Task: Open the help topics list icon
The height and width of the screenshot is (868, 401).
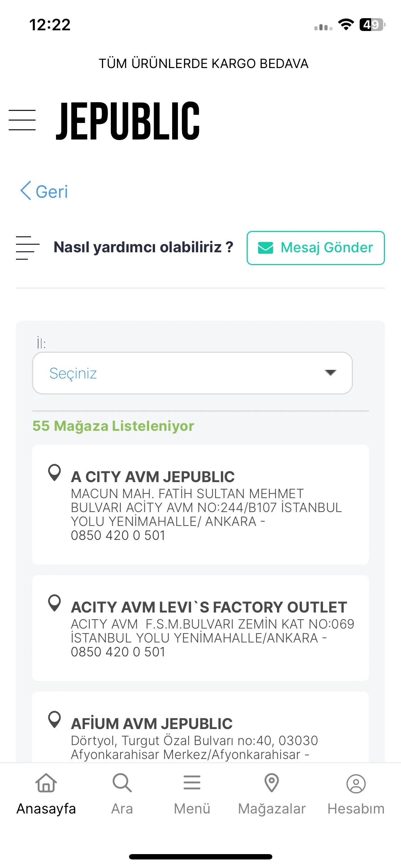Action: pyautogui.click(x=27, y=248)
